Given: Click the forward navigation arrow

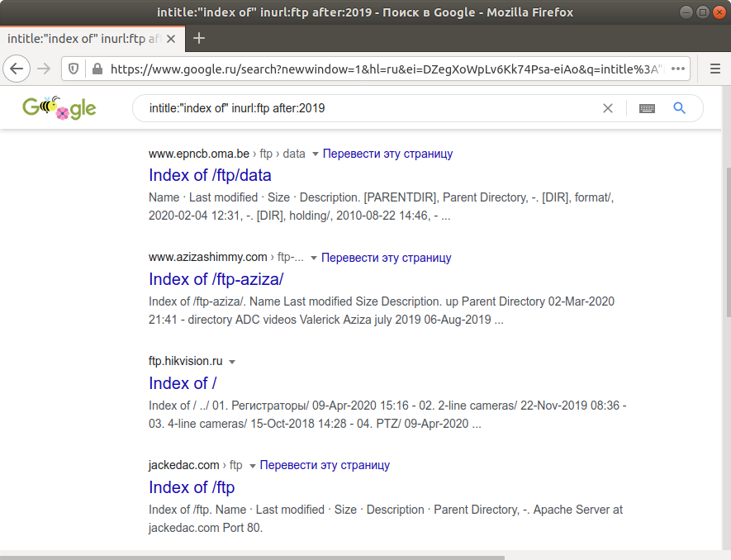Looking at the screenshot, I should coord(44,69).
